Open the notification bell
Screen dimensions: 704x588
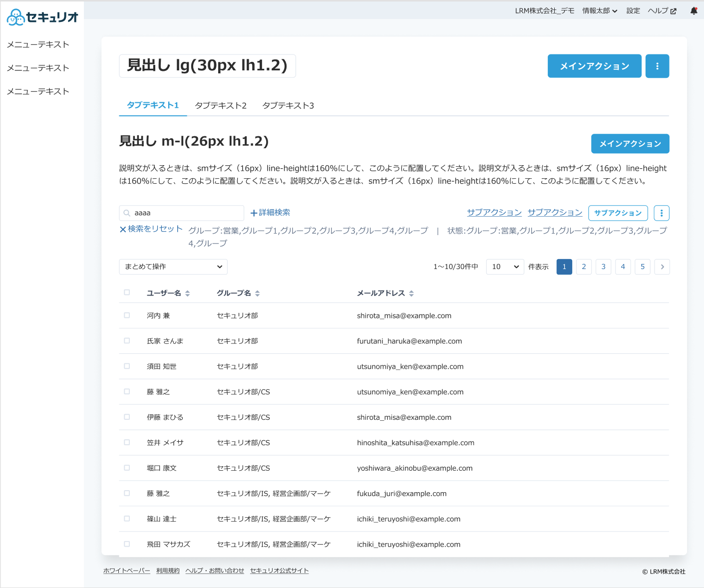pos(694,10)
